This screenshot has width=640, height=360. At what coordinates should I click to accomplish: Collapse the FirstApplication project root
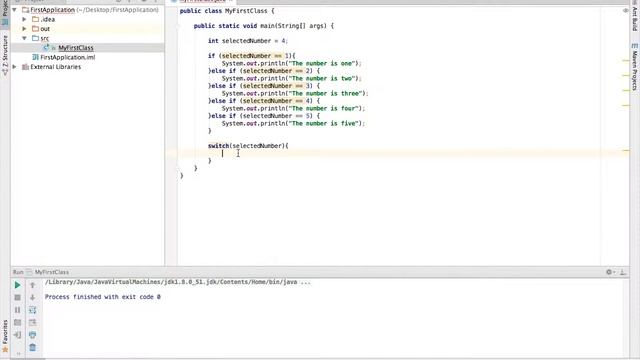15,9
